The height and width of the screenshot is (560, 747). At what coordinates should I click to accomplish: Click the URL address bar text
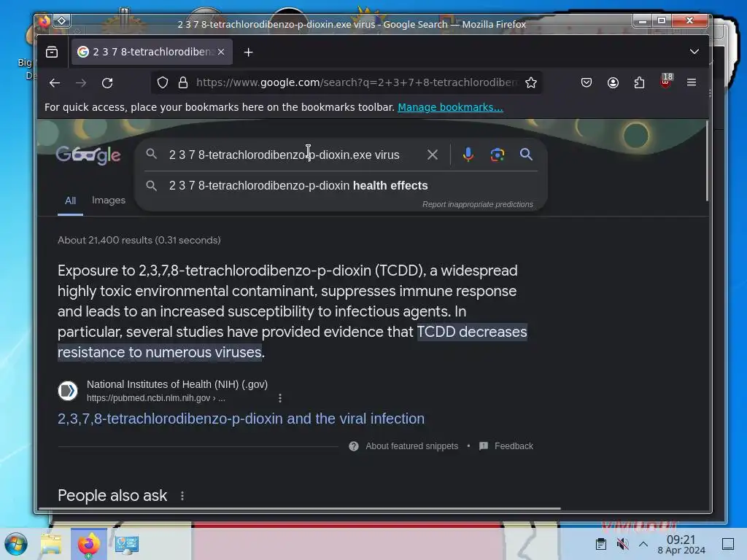click(357, 82)
